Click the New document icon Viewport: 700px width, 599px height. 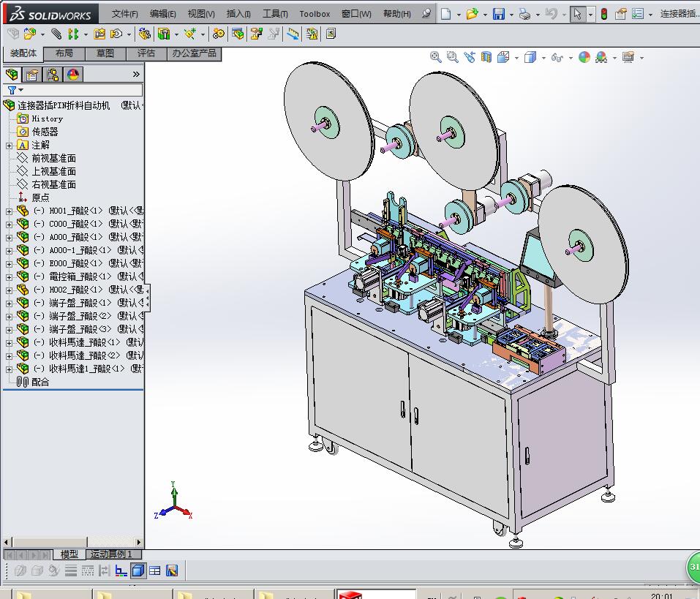click(x=445, y=14)
